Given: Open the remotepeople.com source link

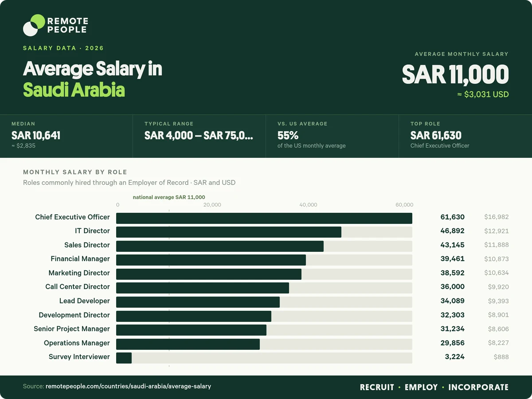Looking at the screenshot, I should (x=128, y=386).
